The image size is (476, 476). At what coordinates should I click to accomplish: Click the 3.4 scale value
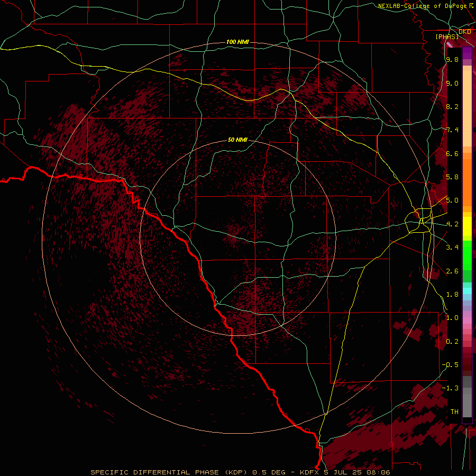point(452,248)
